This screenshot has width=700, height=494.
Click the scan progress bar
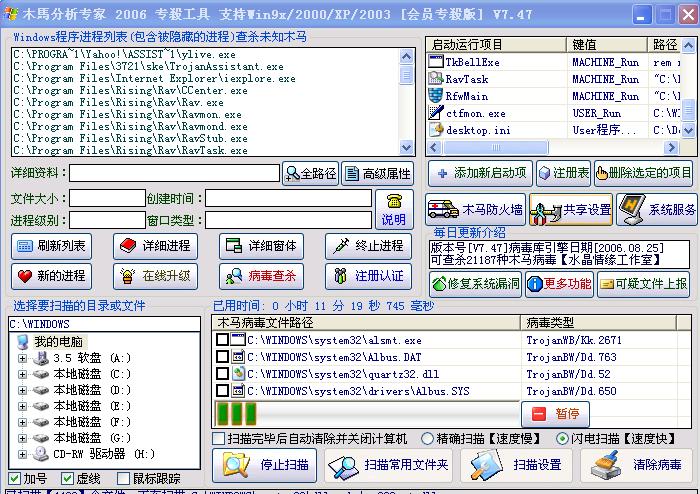(x=367, y=414)
